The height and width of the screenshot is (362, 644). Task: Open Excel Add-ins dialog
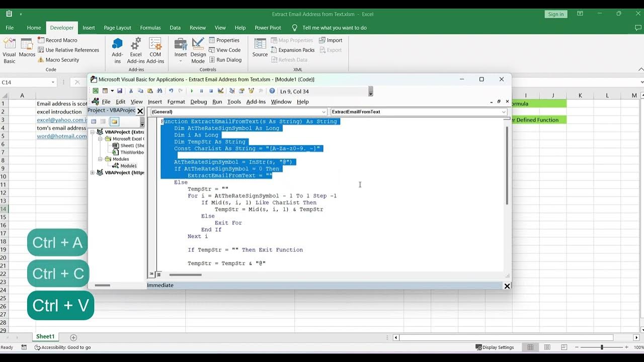point(136,51)
